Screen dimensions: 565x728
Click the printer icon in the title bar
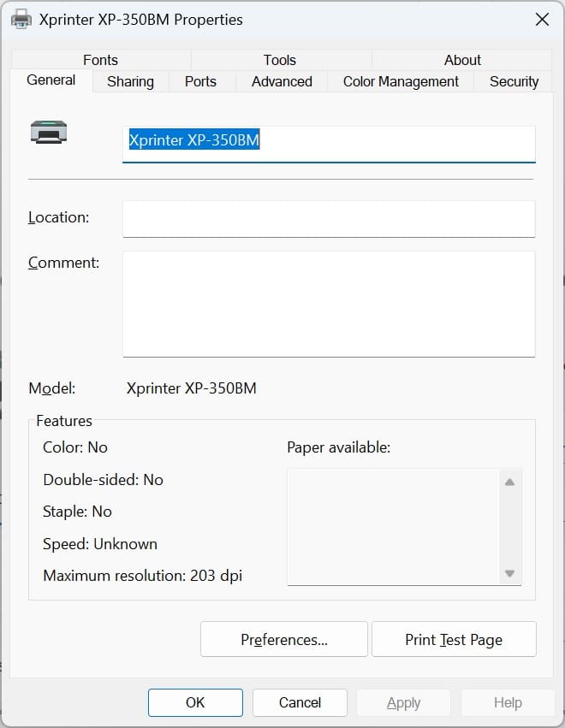[x=21, y=20]
